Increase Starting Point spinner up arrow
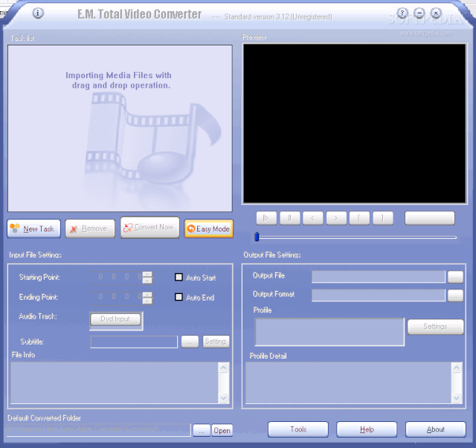476x448 pixels. pos(147,275)
